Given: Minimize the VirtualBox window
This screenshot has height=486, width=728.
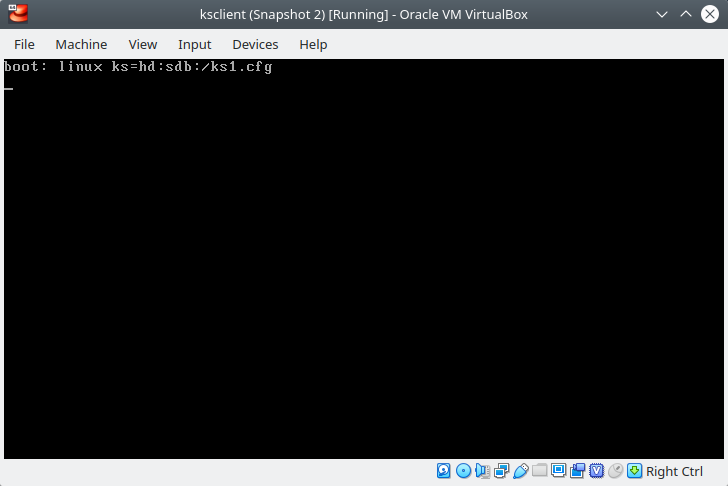Looking at the screenshot, I should pos(662,14).
